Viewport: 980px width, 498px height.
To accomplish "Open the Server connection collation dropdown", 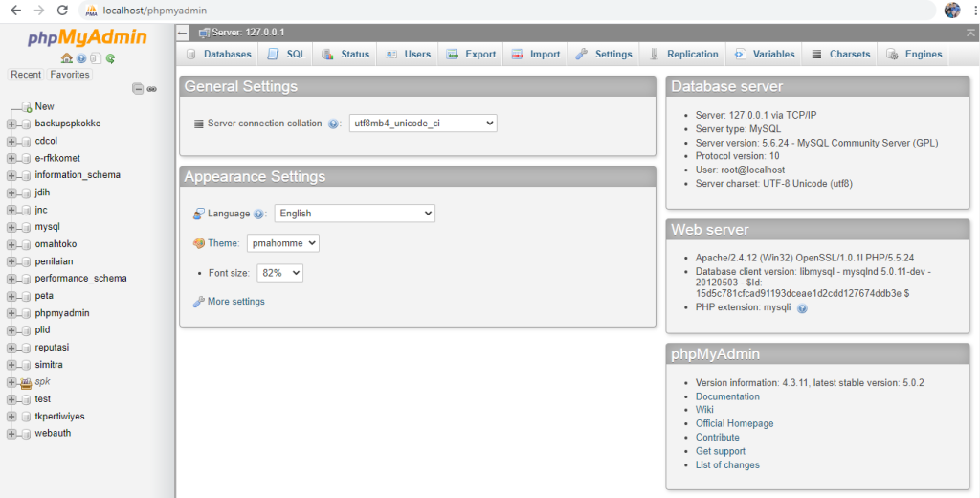I will pos(422,124).
